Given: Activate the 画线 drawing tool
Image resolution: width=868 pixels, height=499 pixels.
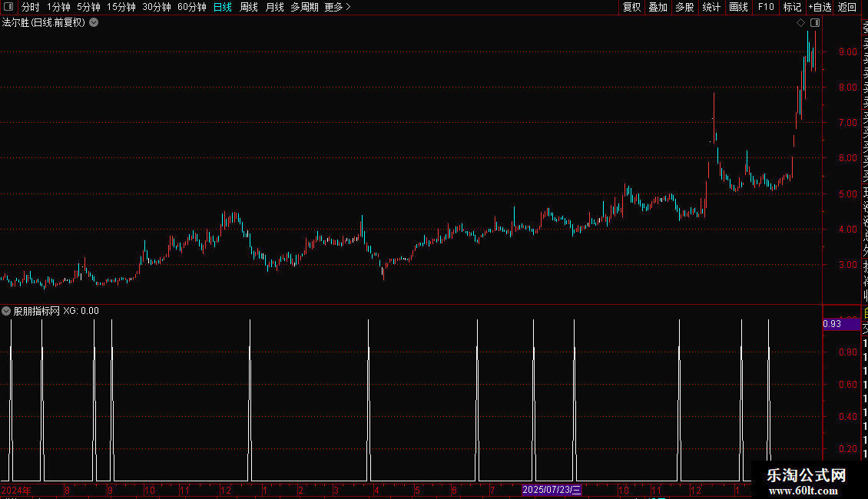Looking at the screenshot, I should (x=738, y=7).
